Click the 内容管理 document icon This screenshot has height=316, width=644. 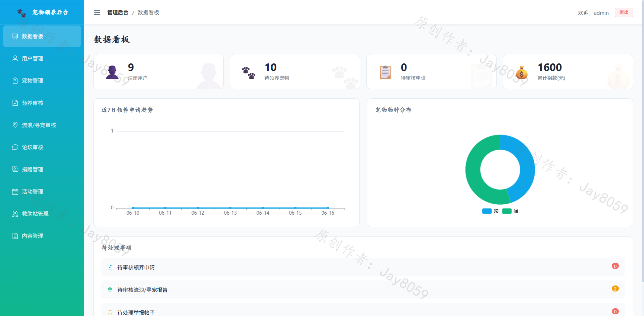tap(15, 236)
